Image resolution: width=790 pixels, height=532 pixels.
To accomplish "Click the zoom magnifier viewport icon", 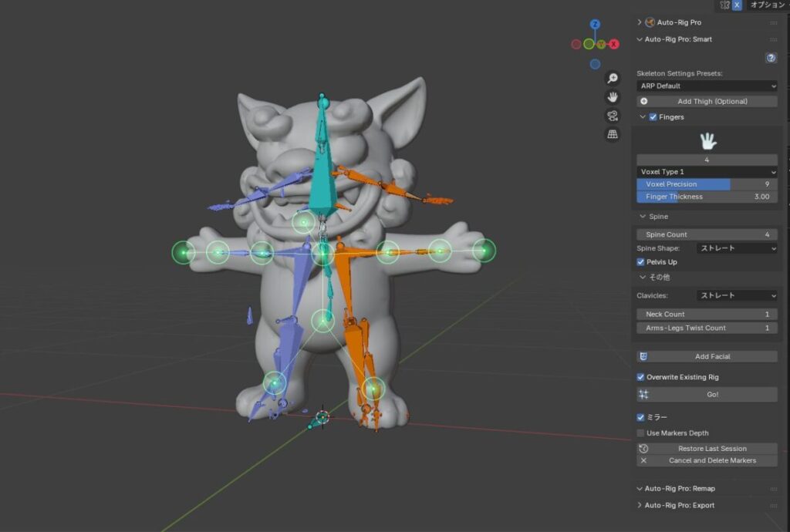I will point(613,79).
